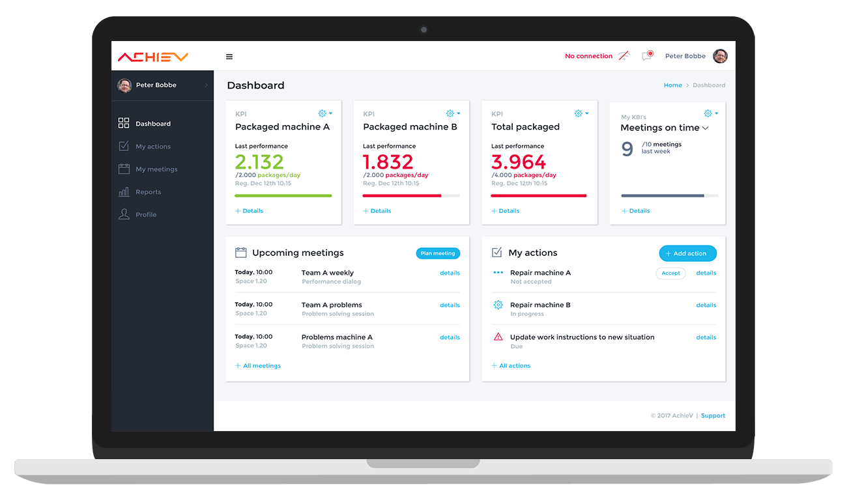
Task: Open settings dropdown on Packaged machine A card
Action: coord(325,113)
